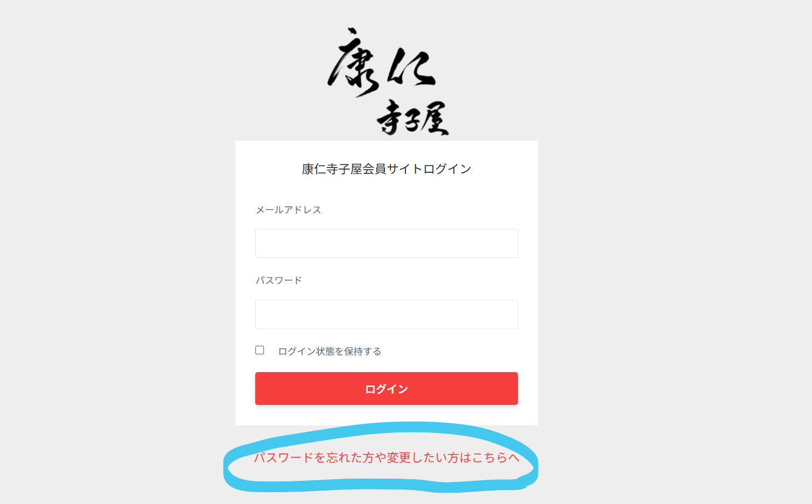Viewport: 812px width, 504px height.
Task: Enable the keep-me-logged-in checkbox
Action: (x=260, y=350)
